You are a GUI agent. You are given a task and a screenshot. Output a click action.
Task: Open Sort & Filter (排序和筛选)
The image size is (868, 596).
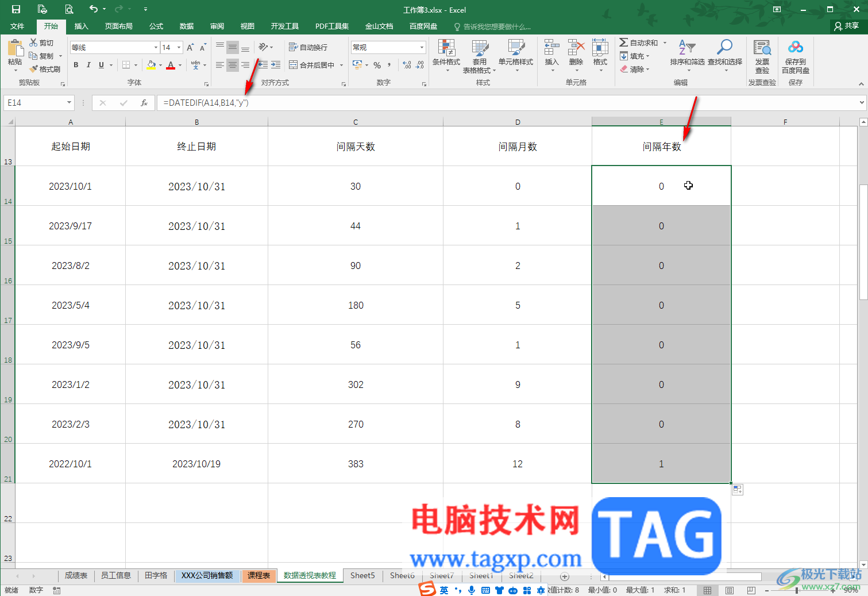click(x=688, y=56)
